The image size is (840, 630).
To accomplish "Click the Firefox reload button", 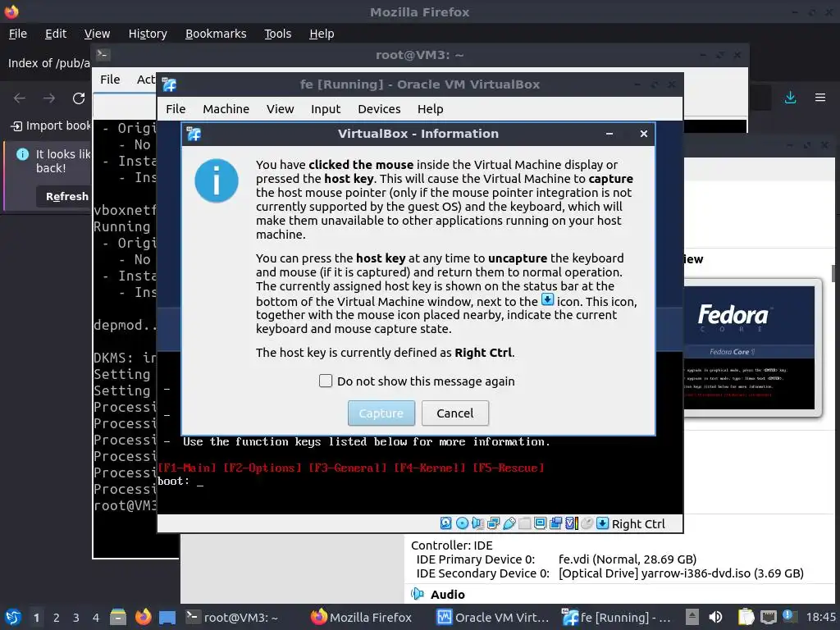I will point(79,98).
